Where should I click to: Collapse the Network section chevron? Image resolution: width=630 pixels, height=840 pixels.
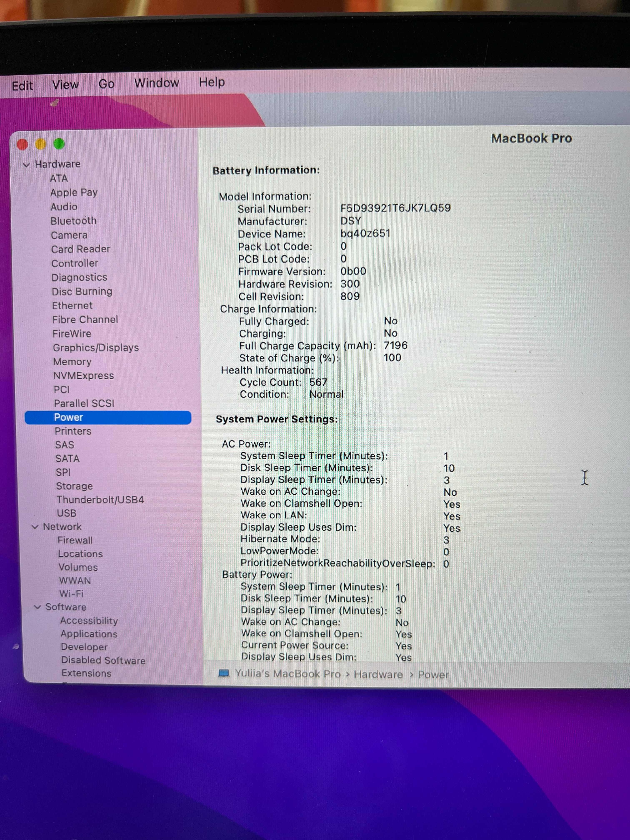pos(35,527)
